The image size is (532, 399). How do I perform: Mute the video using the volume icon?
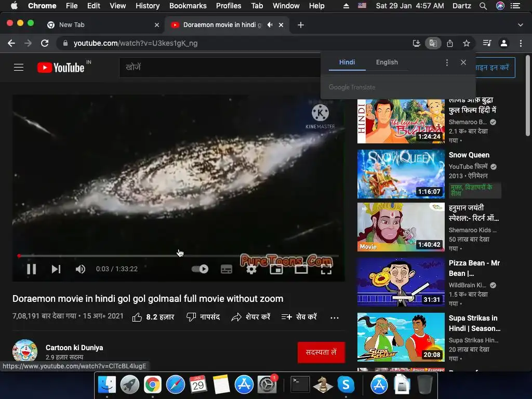(81, 269)
